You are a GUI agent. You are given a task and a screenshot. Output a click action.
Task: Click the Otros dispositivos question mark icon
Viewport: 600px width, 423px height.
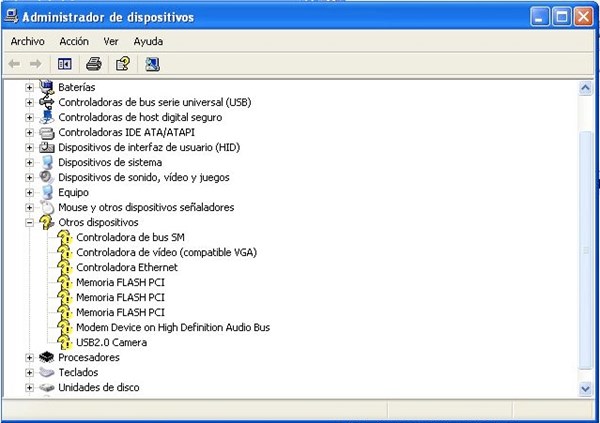pyautogui.click(x=47, y=222)
